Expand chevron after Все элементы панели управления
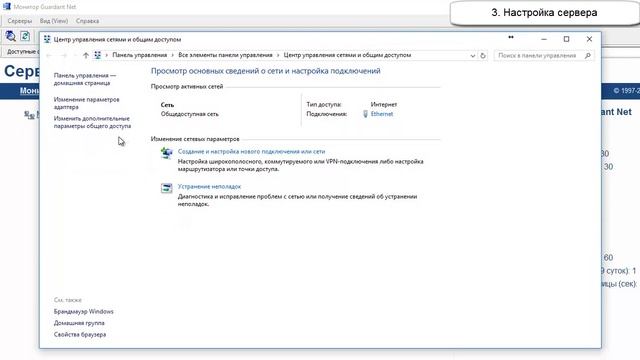Screen dimensions: 640x360 pos(278,55)
